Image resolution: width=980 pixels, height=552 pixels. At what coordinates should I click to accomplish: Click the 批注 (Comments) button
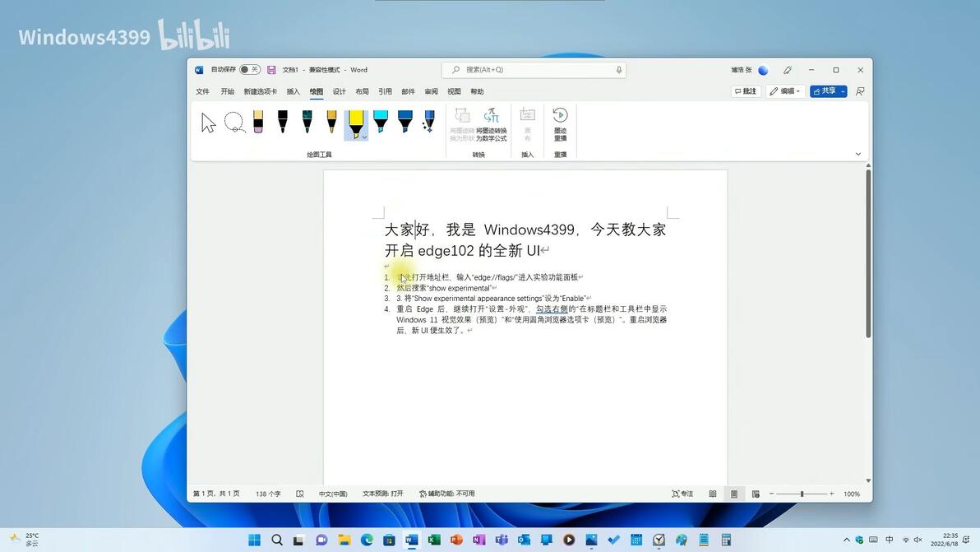746,91
